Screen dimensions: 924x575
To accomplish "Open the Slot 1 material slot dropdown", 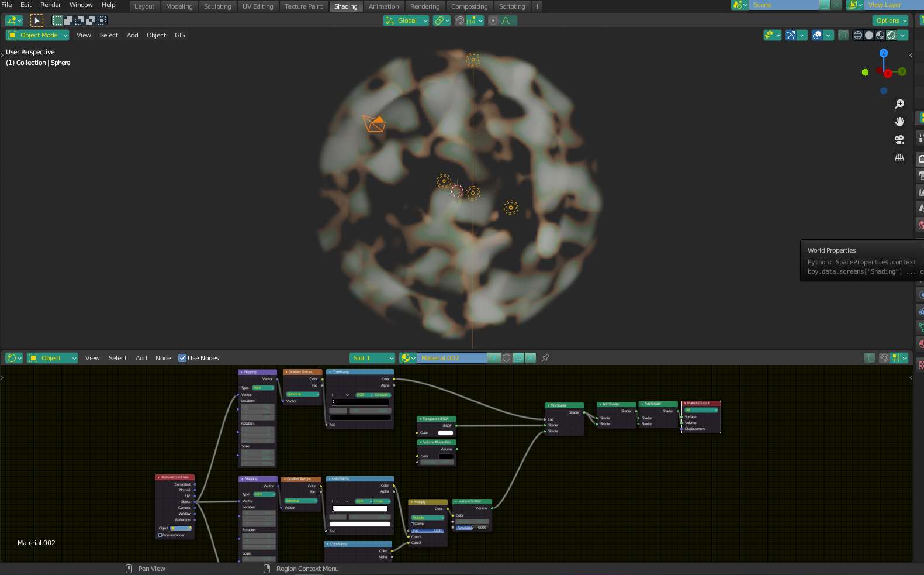I will coord(372,358).
